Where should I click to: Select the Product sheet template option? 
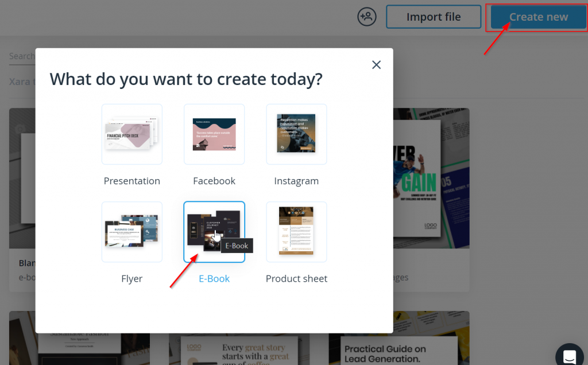296,232
